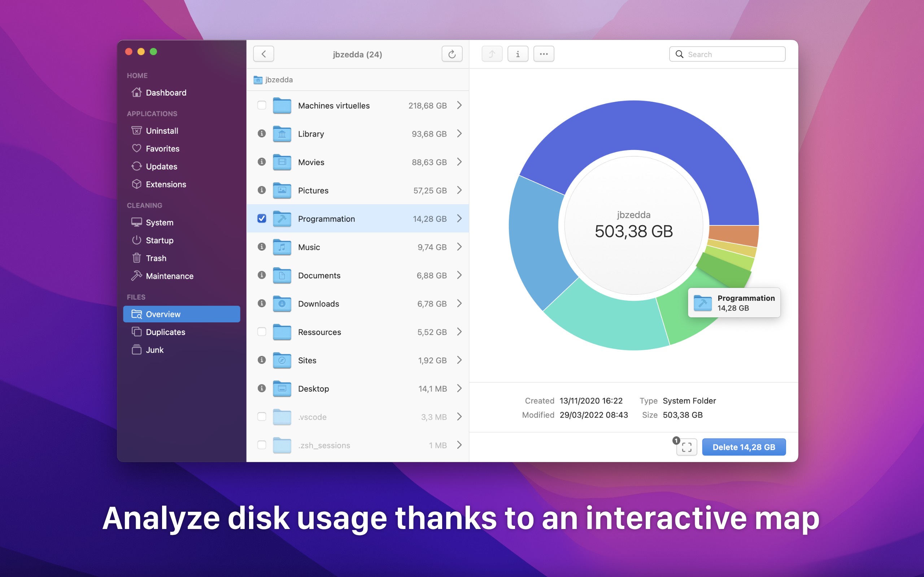The image size is (924, 577).
Task: Tick the Ressources folder checkbox
Action: [262, 332]
